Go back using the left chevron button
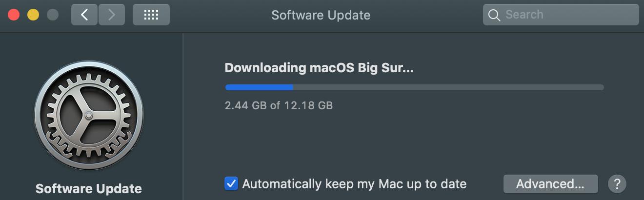Screen dimensions: 644x200 coord(84,15)
